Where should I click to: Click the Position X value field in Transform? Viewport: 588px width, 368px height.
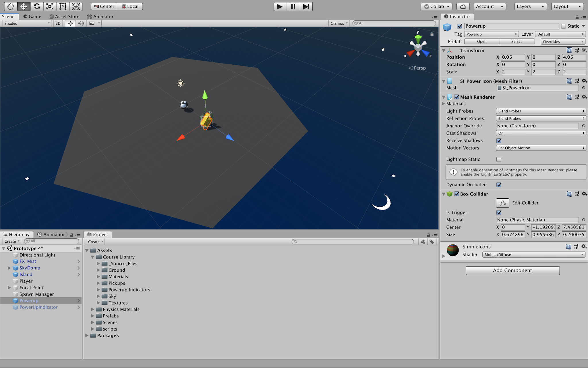(513, 57)
